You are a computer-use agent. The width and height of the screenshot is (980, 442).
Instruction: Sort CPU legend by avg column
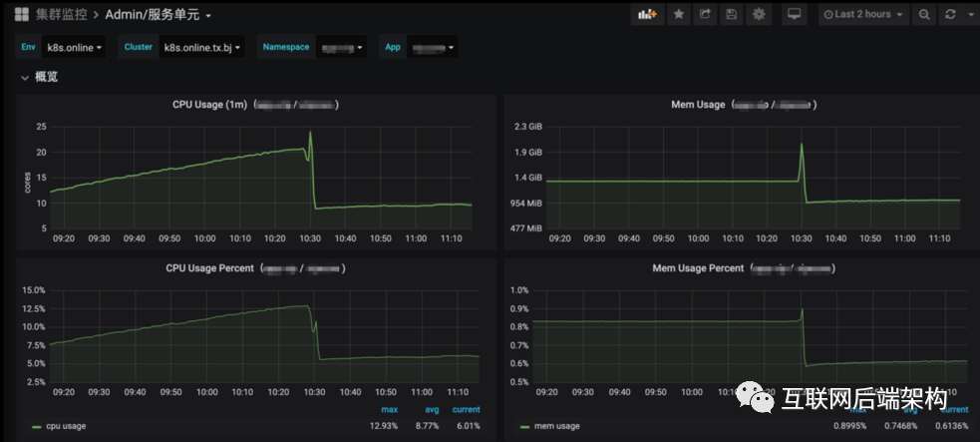click(x=432, y=410)
